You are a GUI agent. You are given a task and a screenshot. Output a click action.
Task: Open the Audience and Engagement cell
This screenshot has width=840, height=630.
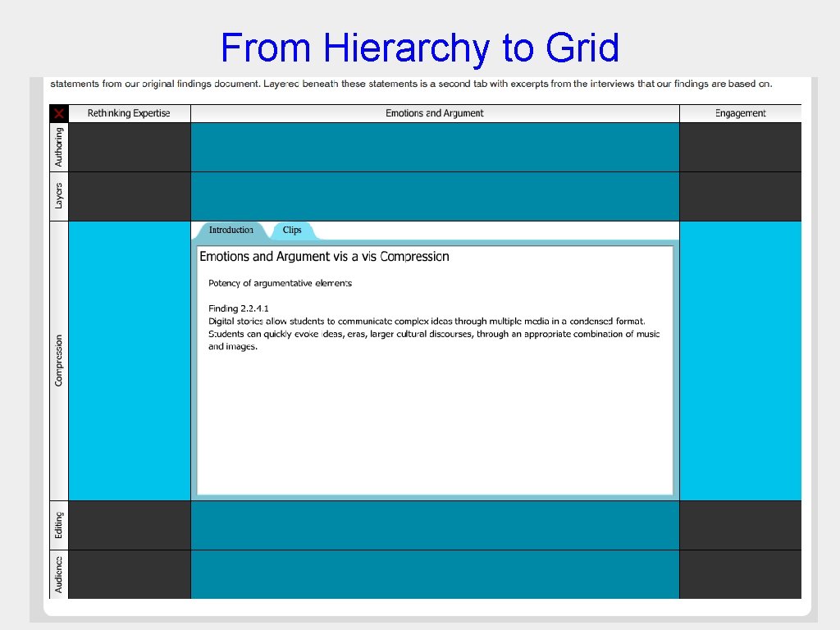[741, 575]
